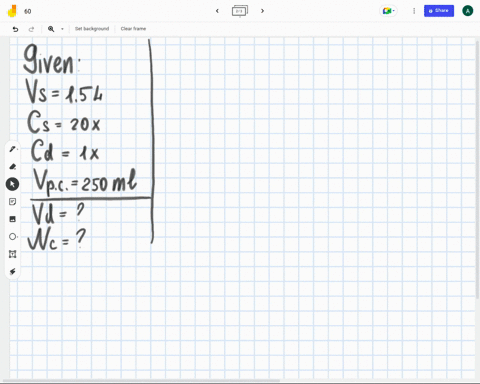
Task: Click Clear frame
Action: pos(133,29)
